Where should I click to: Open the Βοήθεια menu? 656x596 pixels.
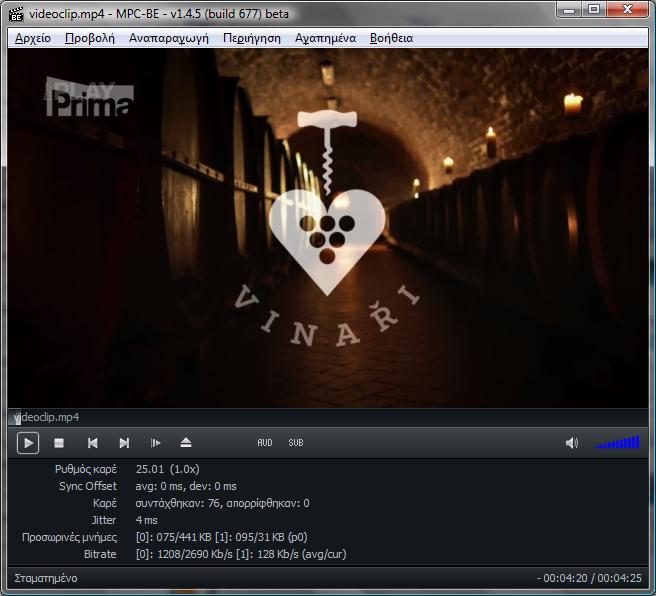pos(391,38)
